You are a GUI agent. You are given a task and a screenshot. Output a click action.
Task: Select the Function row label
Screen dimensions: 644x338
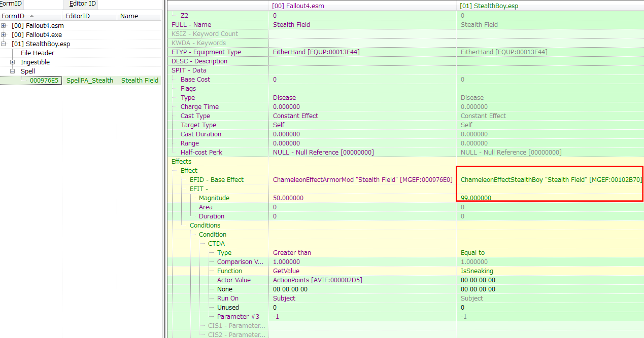pyautogui.click(x=229, y=271)
